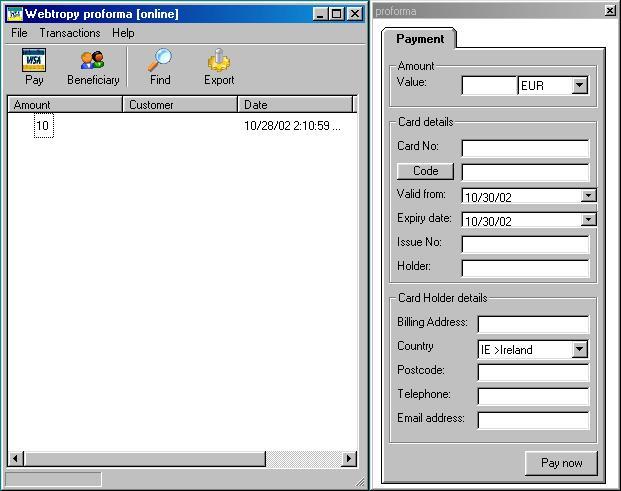The width and height of the screenshot is (621, 491).
Task: Click the Code button
Action: (x=425, y=171)
